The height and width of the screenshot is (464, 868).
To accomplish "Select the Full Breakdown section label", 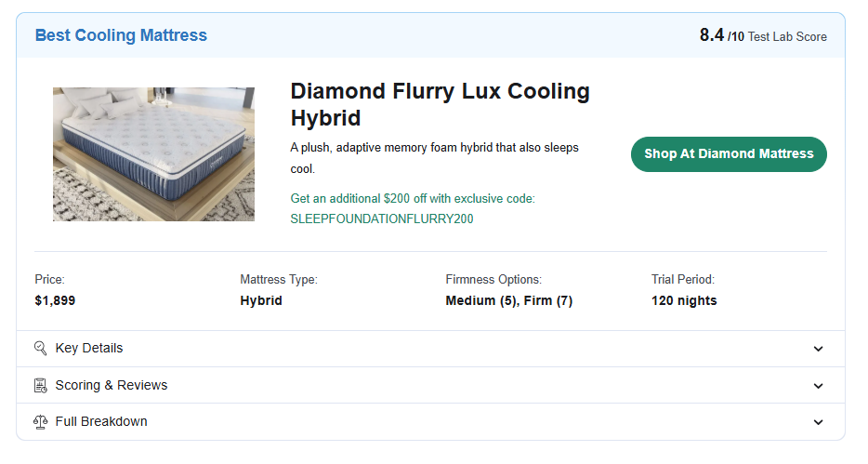I will click(x=101, y=421).
